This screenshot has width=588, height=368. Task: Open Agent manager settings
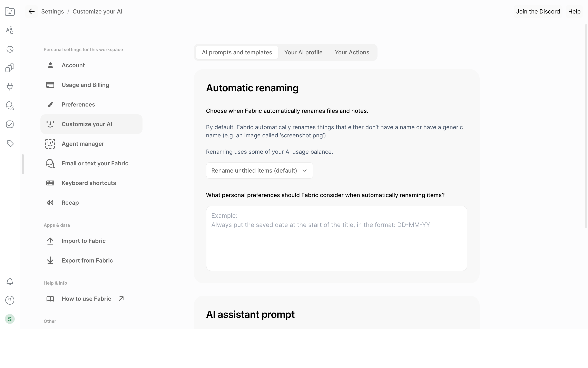click(91, 144)
